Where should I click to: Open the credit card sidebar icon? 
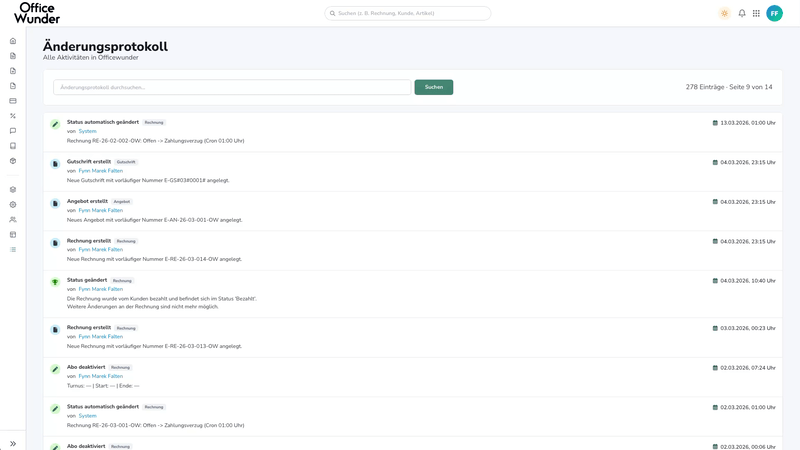(x=13, y=101)
